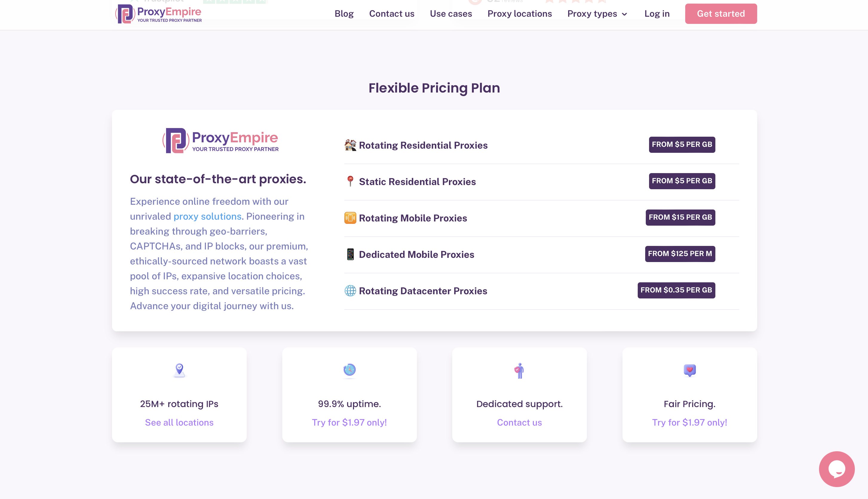The width and height of the screenshot is (868, 499).
Task: Click the clock icon above 99.9% uptime
Action: 349,370
